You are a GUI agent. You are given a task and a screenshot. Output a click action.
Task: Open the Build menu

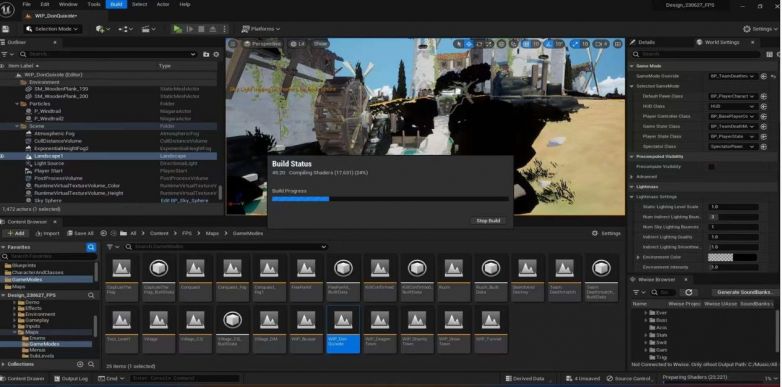[116, 4]
